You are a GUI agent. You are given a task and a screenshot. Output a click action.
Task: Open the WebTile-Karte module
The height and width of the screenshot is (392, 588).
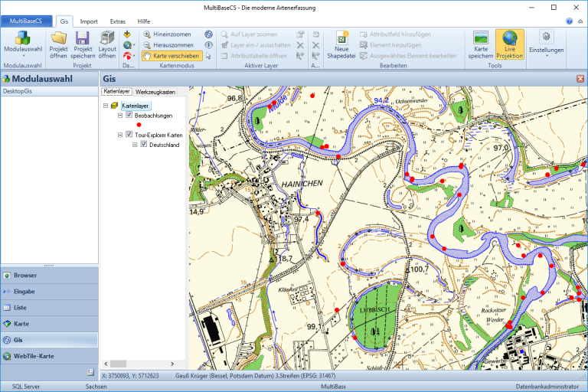34,356
